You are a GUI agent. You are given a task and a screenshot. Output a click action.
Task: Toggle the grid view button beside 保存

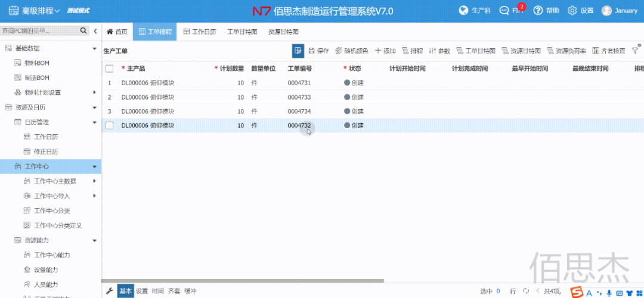pyautogui.click(x=298, y=51)
